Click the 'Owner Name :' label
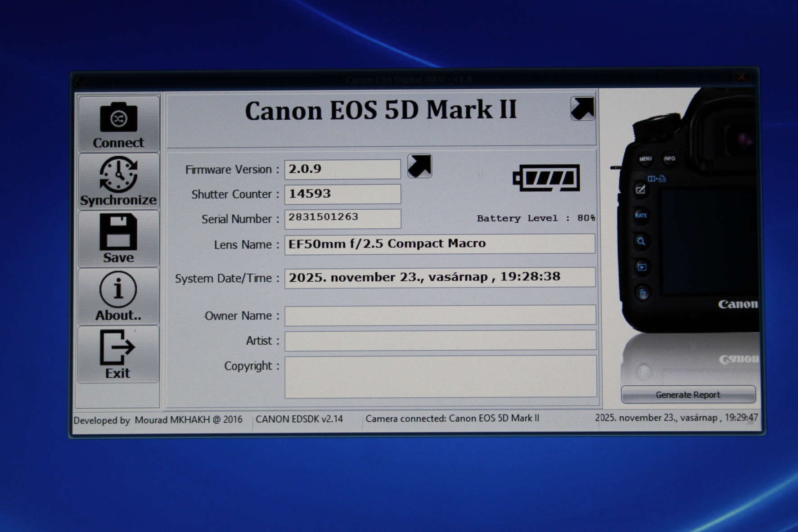Image resolution: width=798 pixels, height=532 pixels. 242,316
